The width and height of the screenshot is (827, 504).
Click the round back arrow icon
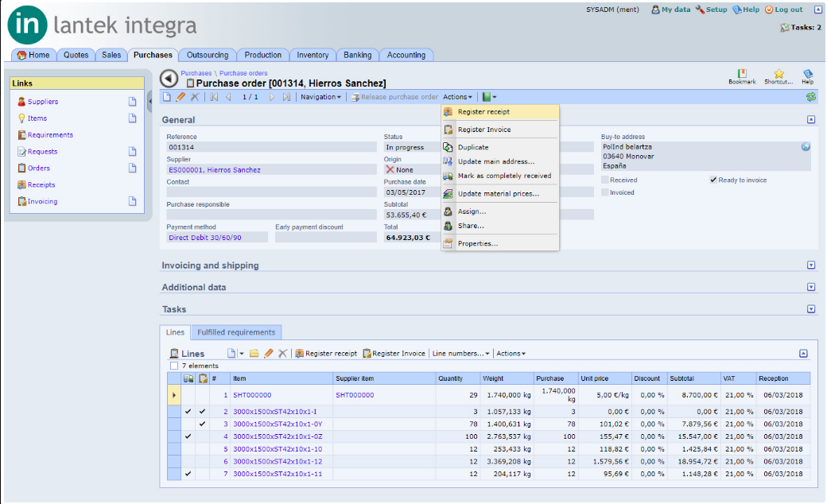click(169, 79)
